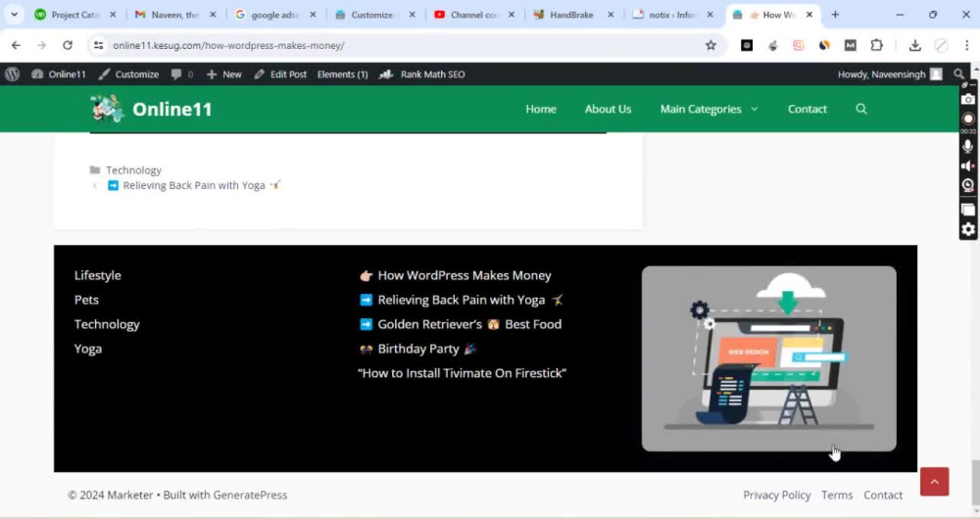Click the Online11 site logo image
Viewport: 980px width, 519px height.
pyautogui.click(x=107, y=109)
